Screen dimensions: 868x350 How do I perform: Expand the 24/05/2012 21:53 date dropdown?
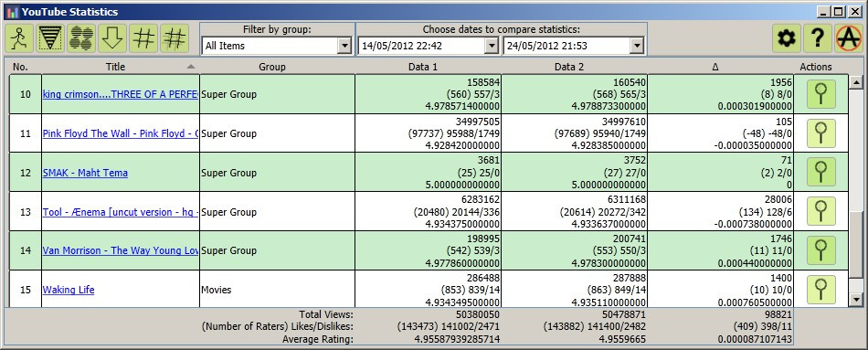pos(637,46)
